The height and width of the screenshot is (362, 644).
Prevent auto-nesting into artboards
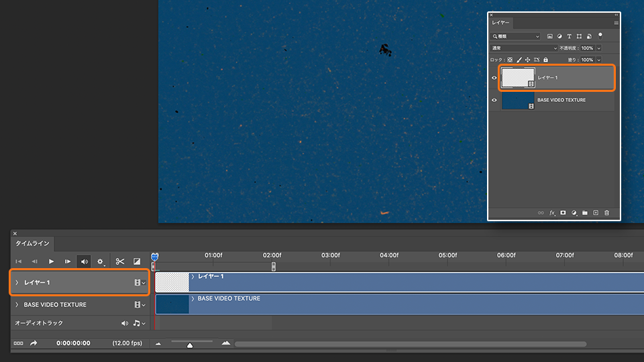tap(537, 60)
